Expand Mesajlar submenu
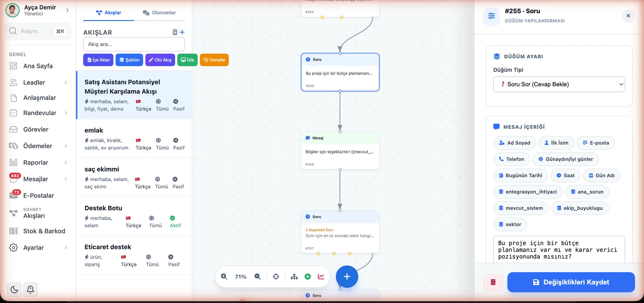644x303 pixels. click(66, 179)
